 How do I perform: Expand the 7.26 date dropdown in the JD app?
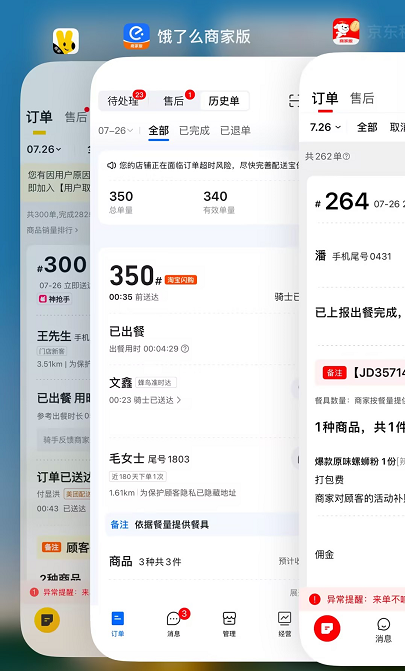click(x=325, y=127)
